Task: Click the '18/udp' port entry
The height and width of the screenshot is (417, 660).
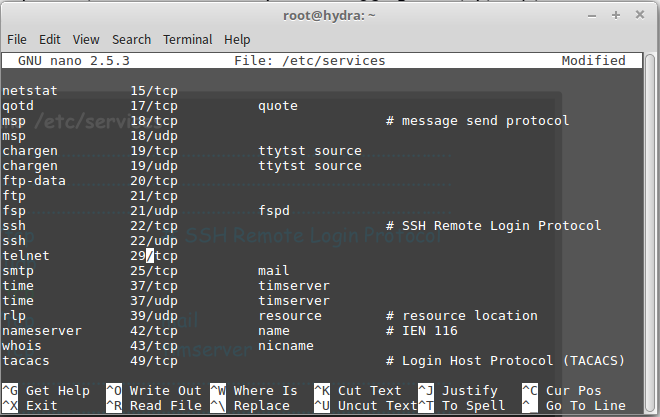Action: [x=154, y=136]
